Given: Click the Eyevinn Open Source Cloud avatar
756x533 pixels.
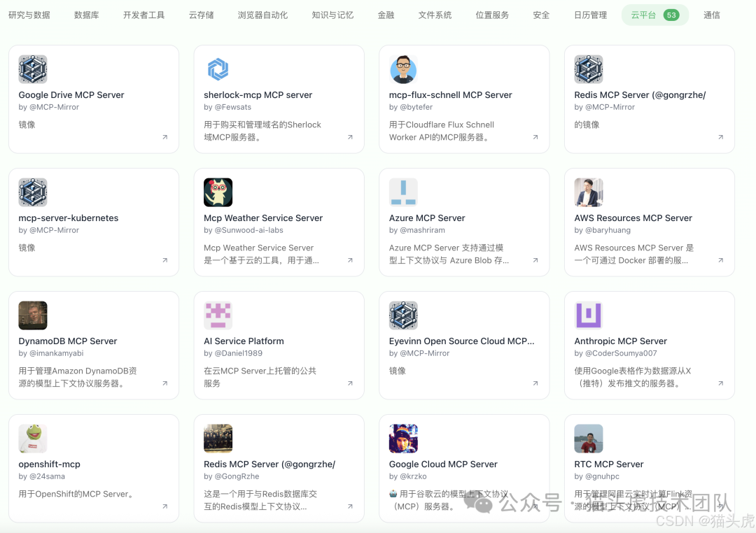Looking at the screenshot, I should point(403,315).
